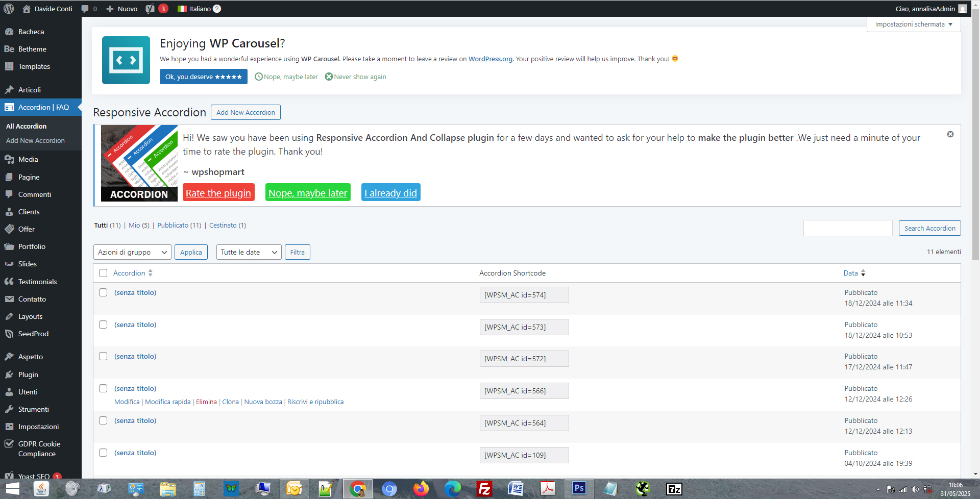This screenshot has width=980, height=499.
Task: Click the red Rate the plugin button
Action: (218, 193)
